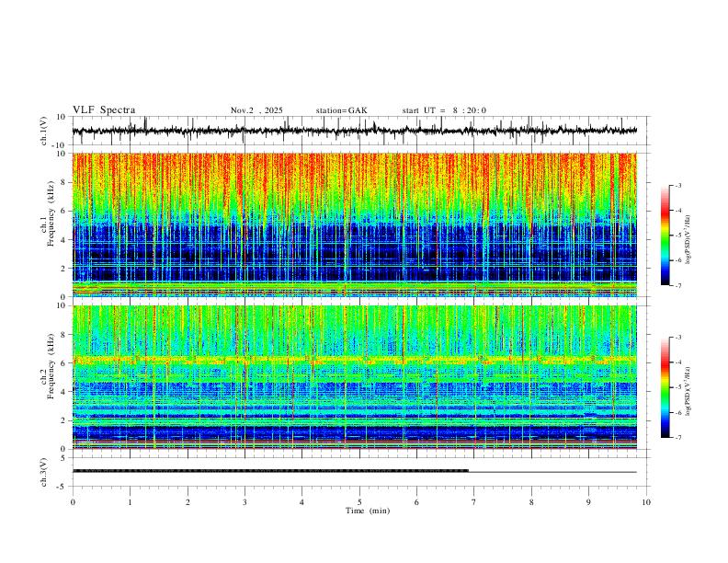Select the "start UT = 8 :20: 0" text
Viewport: 728px width, 563px height.
[x=444, y=110]
